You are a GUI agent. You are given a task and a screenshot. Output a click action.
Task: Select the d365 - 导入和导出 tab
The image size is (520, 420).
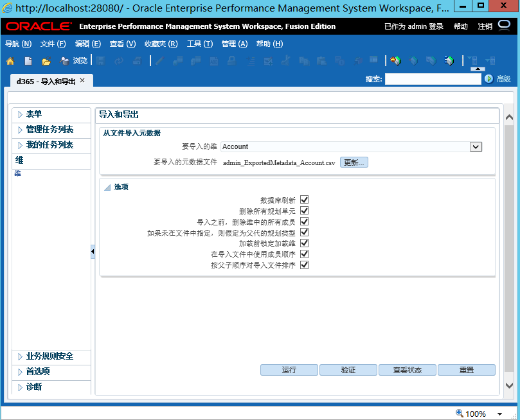pos(46,81)
